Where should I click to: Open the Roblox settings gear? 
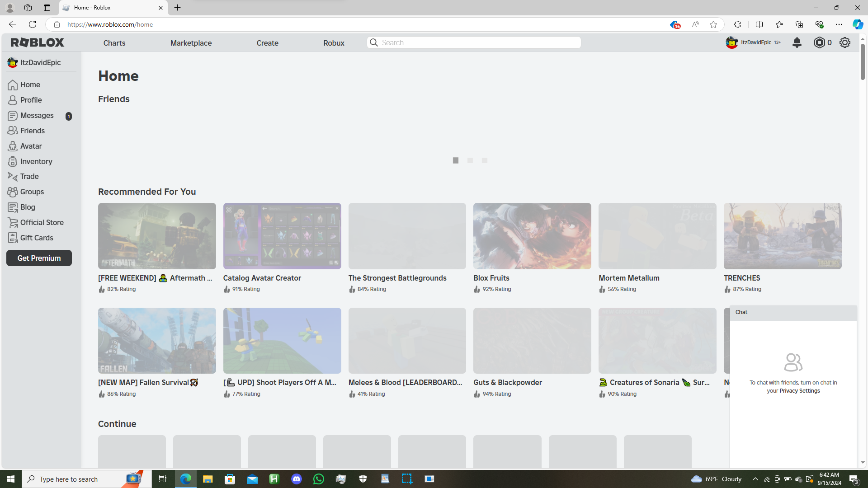point(845,42)
